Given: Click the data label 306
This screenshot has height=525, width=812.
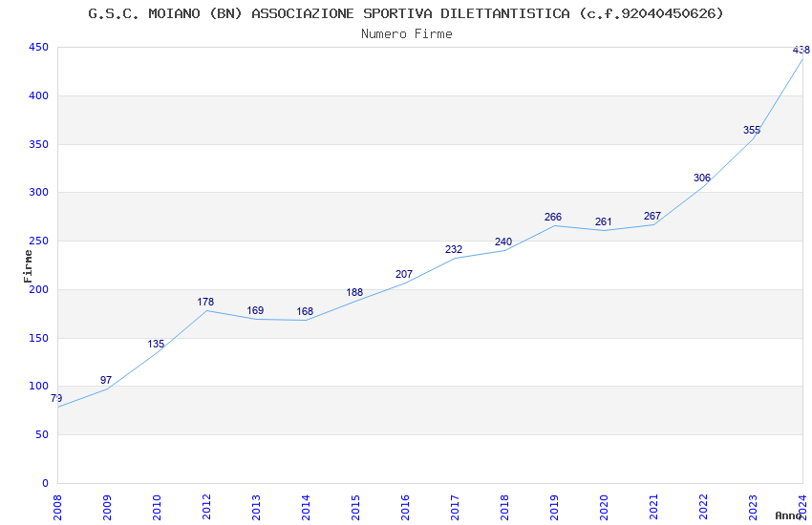Looking at the screenshot, I should point(702,178).
